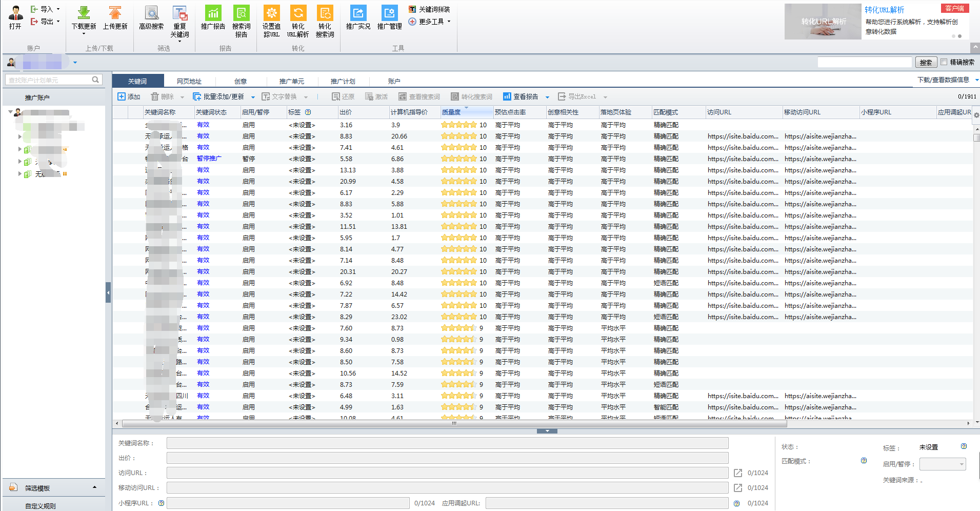The height and width of the screenshot is (511, 980).
Task: Open the 推广报告 report icon
Action: (x=213, y=14)
